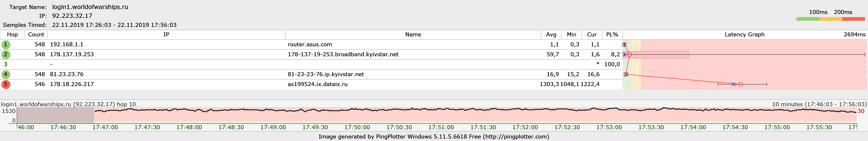Click the yellow latency legend swatch
Image resolution: width=868 pixels, height=141 pixels.
click(831, 19)
